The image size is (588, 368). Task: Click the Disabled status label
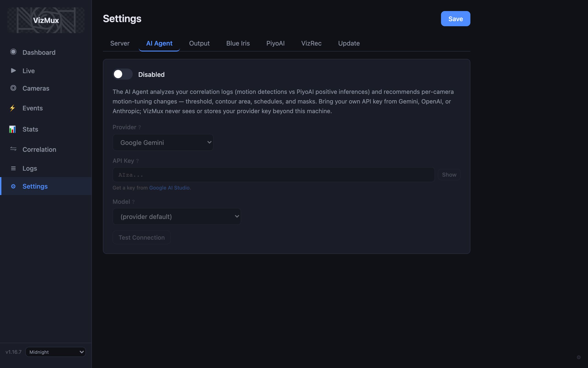151,75
